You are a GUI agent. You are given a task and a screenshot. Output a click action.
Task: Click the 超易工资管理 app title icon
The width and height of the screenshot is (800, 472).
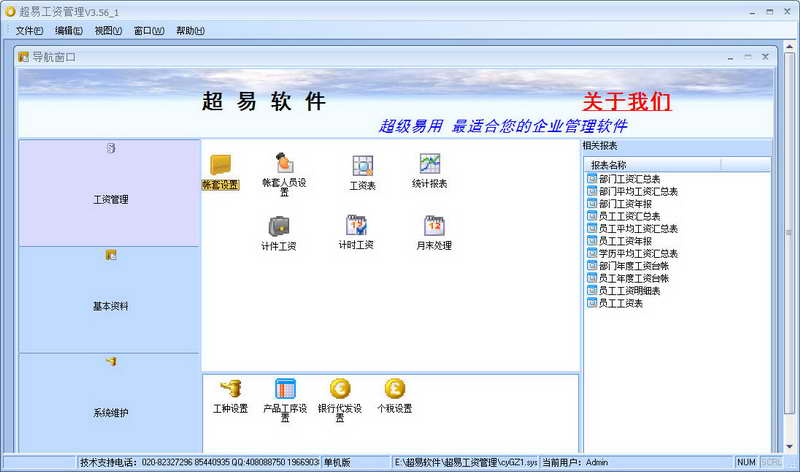point(10,11)
